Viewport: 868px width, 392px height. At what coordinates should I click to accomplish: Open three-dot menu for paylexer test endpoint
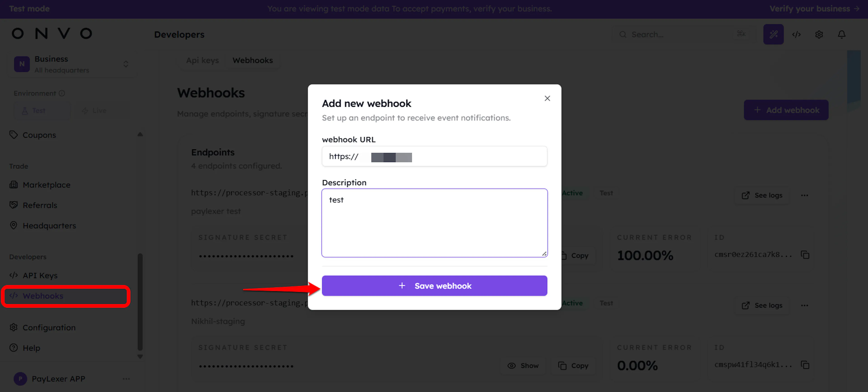click(805, 195)
